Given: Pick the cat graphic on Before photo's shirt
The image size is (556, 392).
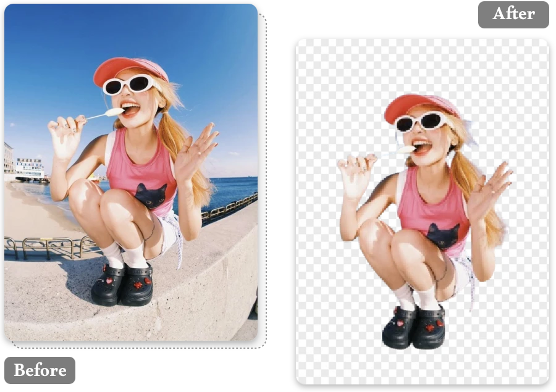Looking at the screenshot, I should pyautogui.click(x=151, y=196).
